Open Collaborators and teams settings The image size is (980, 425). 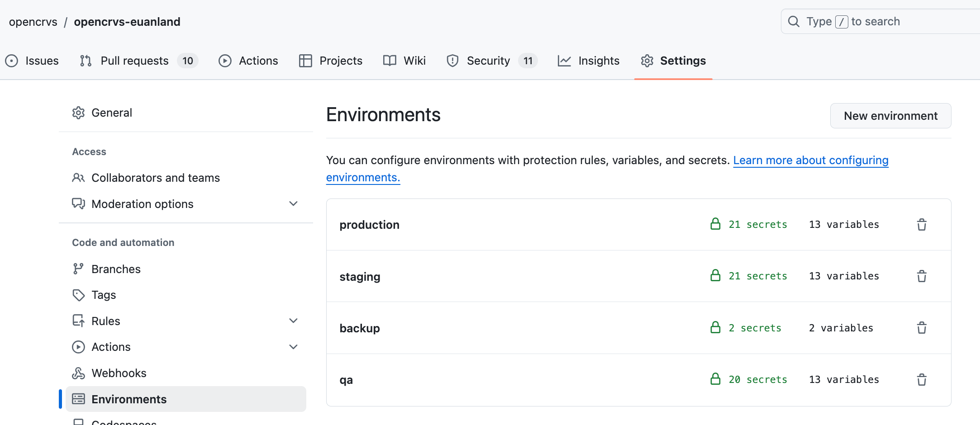pos(155,178)
